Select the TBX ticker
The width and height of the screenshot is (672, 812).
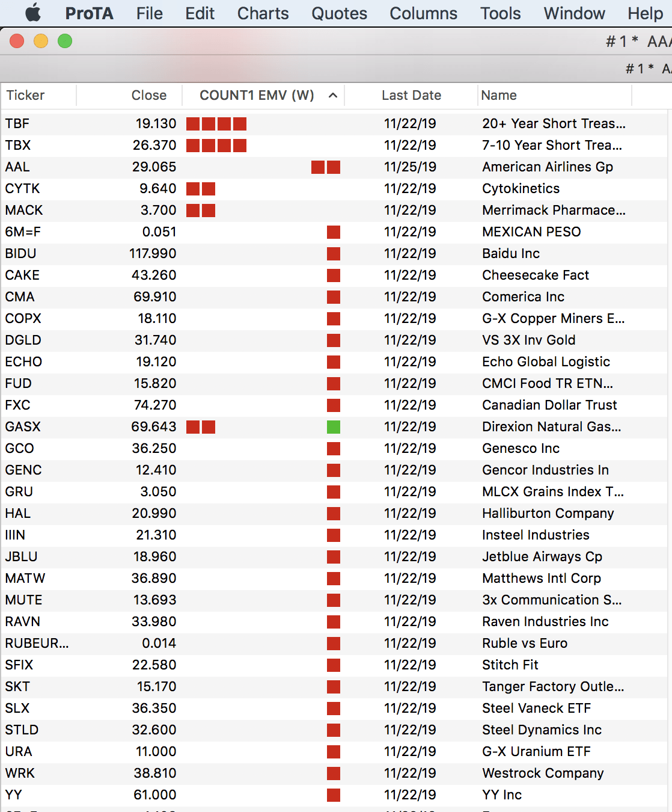coord(18,146)
